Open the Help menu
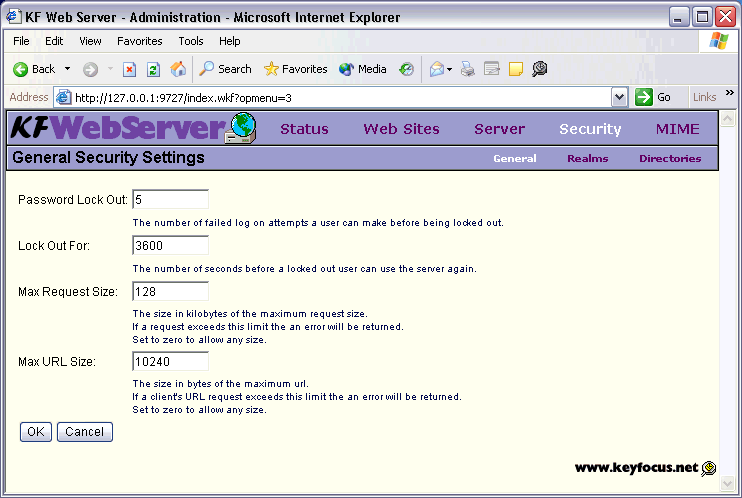The height and width of the screenshot is (498, 742). pos(230,41)
